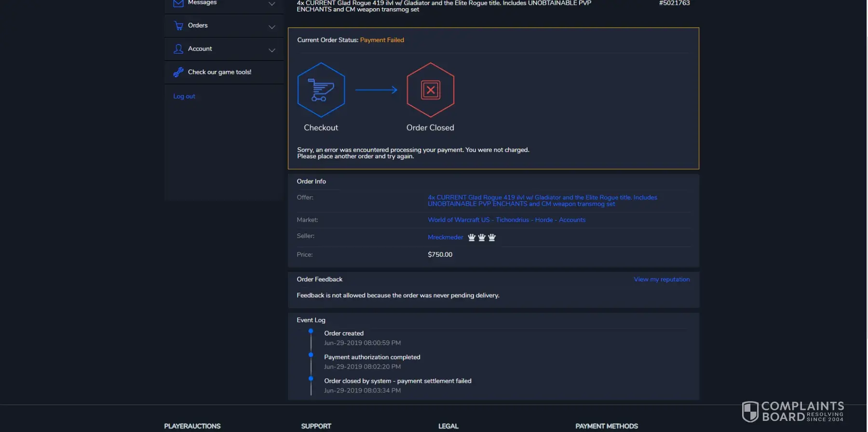Click the Log out link
The height and width of the screenshot is (432, 868).
184,97
